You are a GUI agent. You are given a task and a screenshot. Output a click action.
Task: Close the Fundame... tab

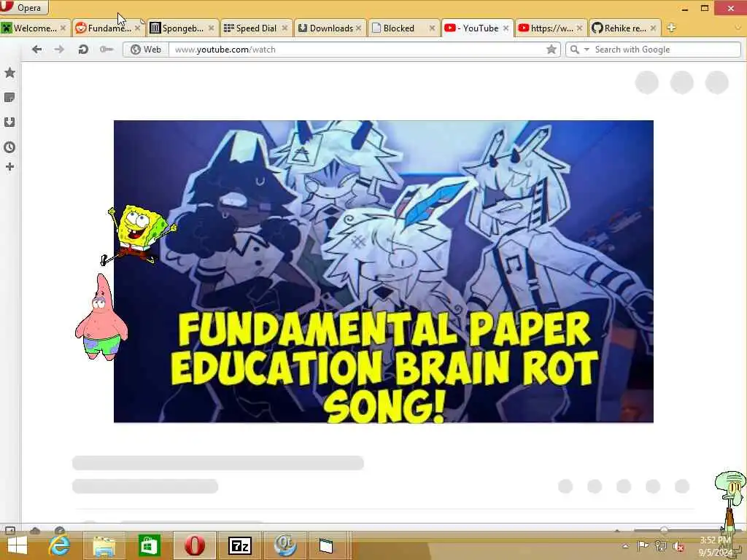(137, 28)
